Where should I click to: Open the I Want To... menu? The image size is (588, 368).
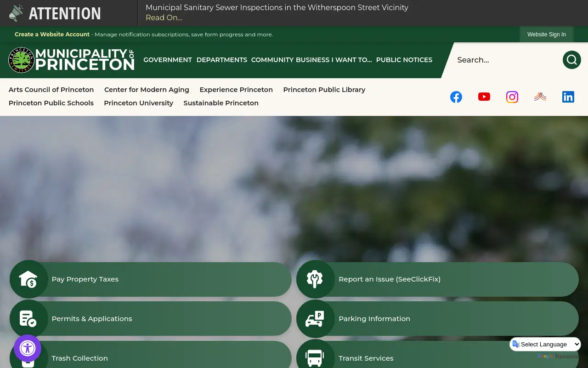(352, 60)
